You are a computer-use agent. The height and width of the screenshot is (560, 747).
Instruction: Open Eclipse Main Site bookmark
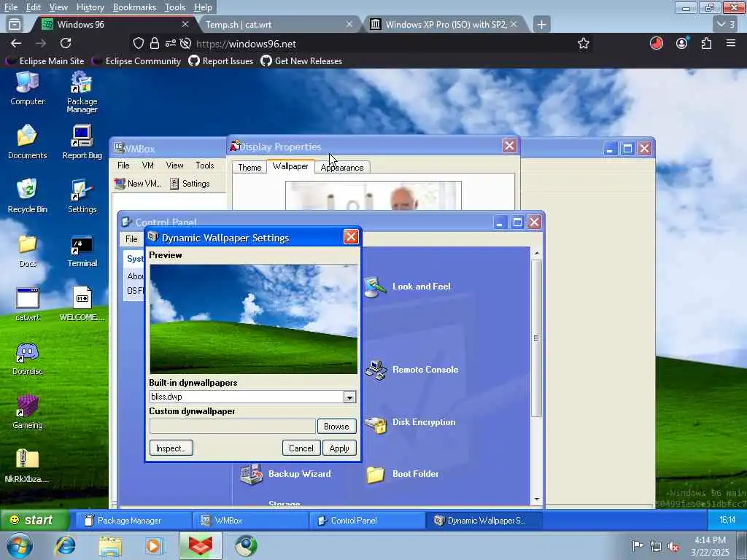(x=46, y=61)
